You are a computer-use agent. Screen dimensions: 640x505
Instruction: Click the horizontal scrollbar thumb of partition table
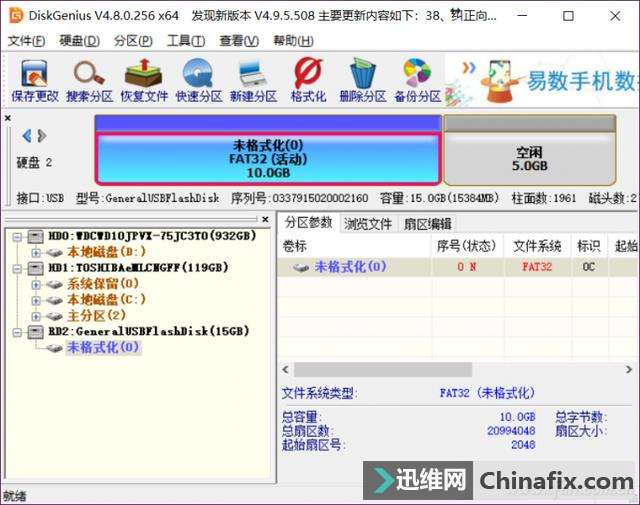[383, 370]
